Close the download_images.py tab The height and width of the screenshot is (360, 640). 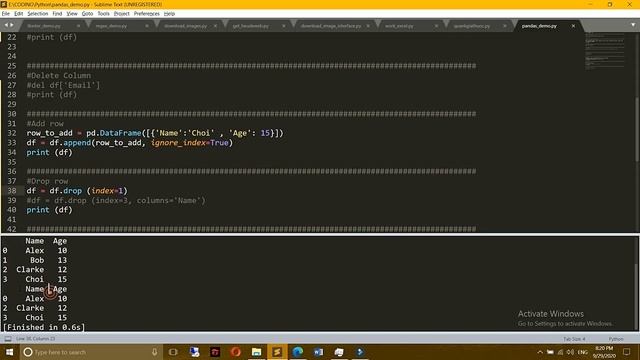215,26
